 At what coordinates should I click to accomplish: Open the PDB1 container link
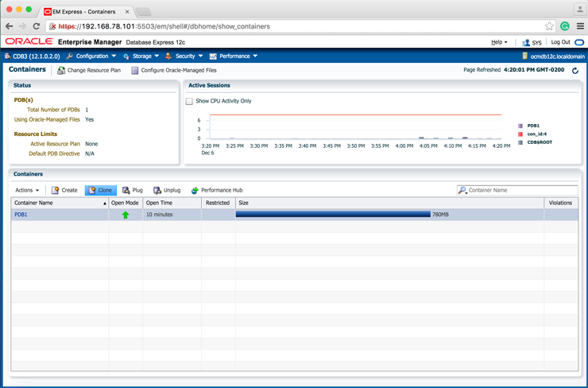(21, 215)
